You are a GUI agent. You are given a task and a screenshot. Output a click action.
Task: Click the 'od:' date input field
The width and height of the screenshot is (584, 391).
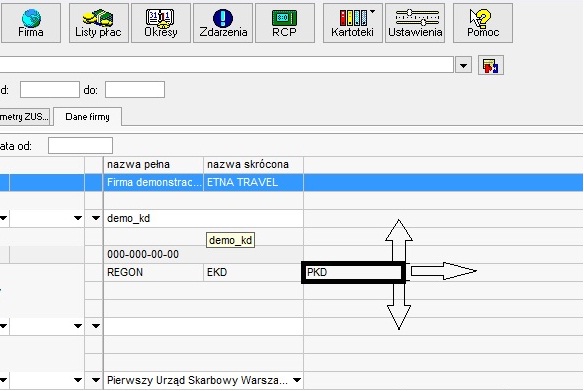(50, 90)
